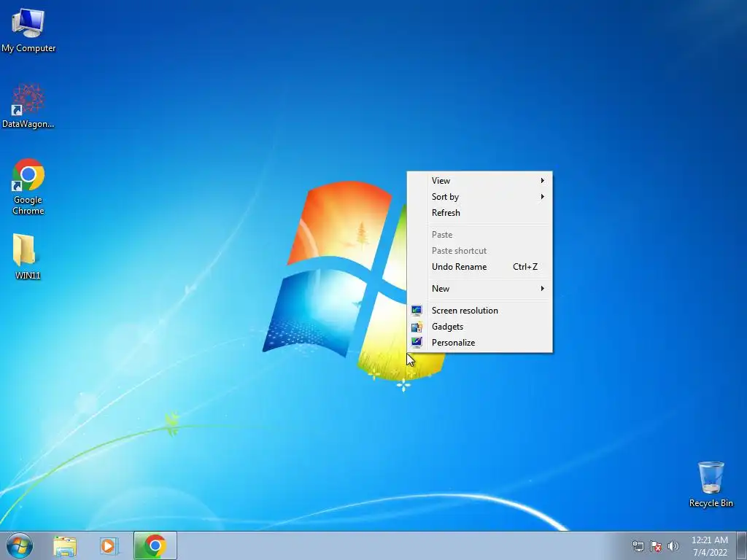
Task: Select the Recycle Bin icon
Action: click(x=711, y=484)
